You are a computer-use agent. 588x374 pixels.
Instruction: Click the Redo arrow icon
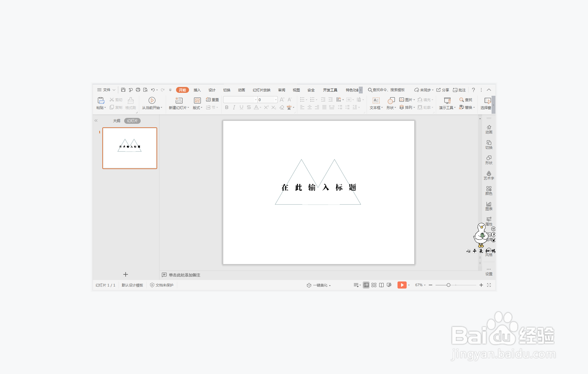[x=162, y=90]
